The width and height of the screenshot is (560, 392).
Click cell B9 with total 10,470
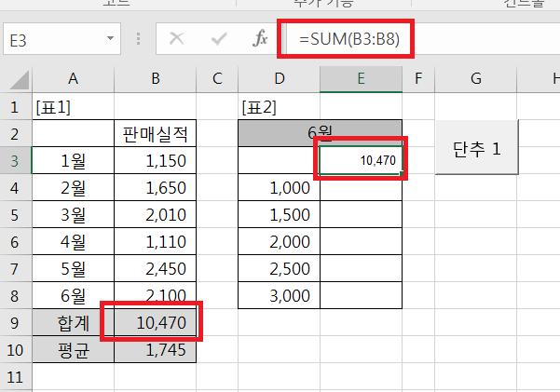(155, 323)
